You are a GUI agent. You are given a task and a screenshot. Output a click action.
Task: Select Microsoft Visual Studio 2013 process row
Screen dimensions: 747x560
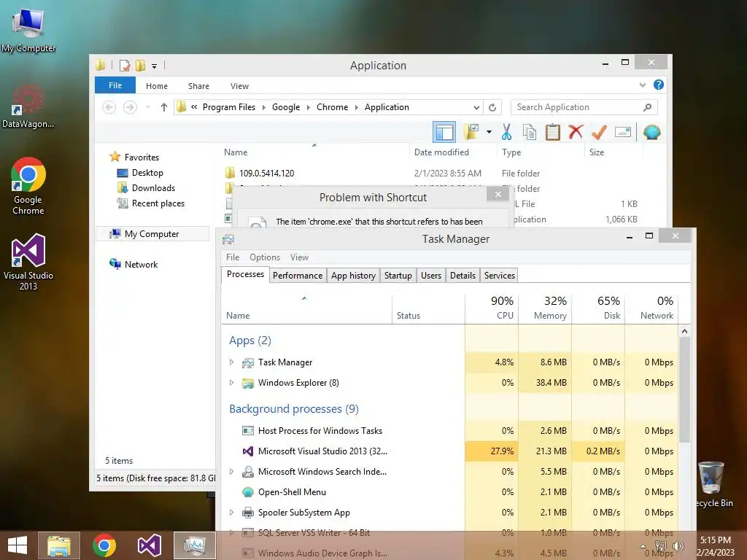click(x=451, y=451)
